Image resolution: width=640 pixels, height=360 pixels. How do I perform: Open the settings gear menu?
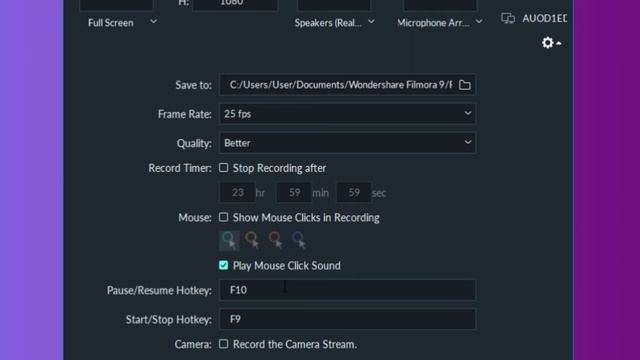(x=551, y=42)
